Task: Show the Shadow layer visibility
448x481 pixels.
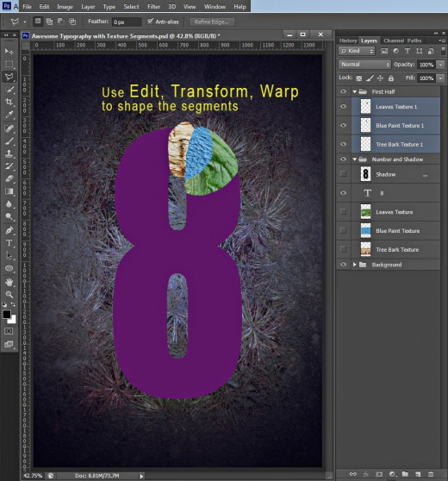Action: [343, 174]
